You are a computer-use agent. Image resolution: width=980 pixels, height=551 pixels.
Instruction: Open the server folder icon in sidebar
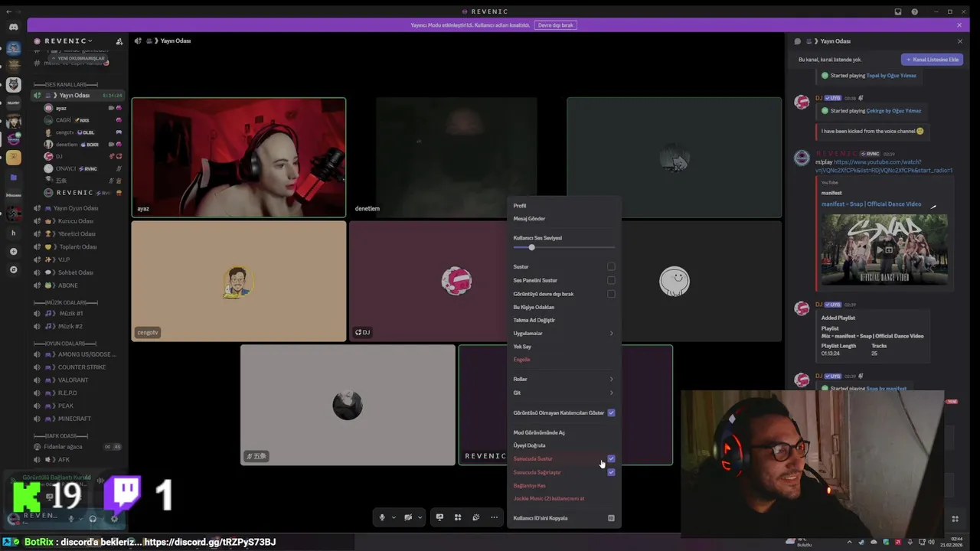(x=13, y=177)
